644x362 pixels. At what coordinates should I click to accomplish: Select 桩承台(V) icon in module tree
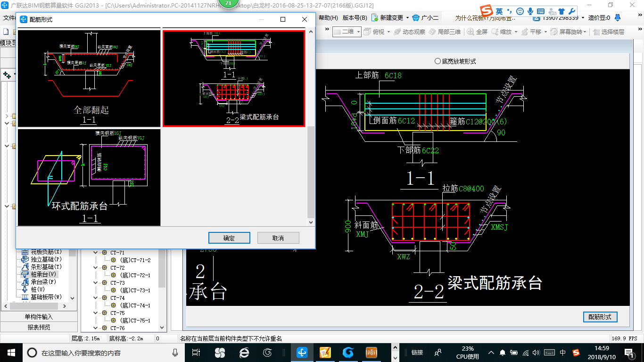(26, 274)
